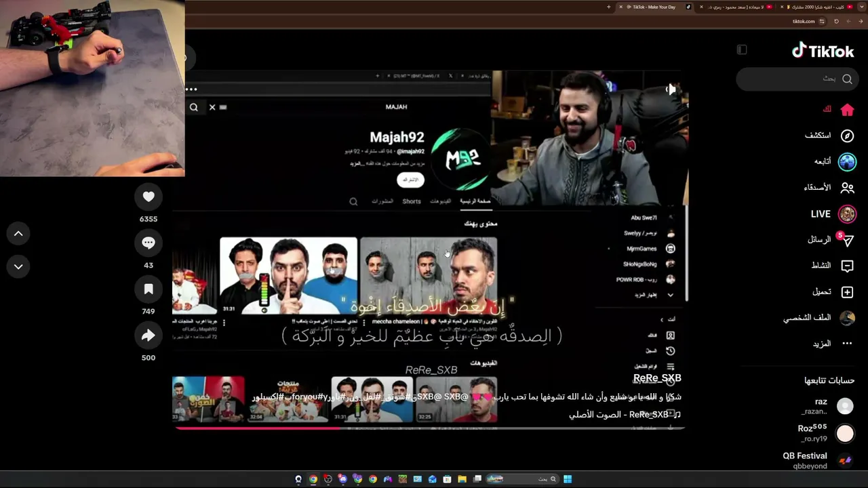This screenshot has height=488, width=868.
Task: Open the Messages inbox icon
Action: 847,240
